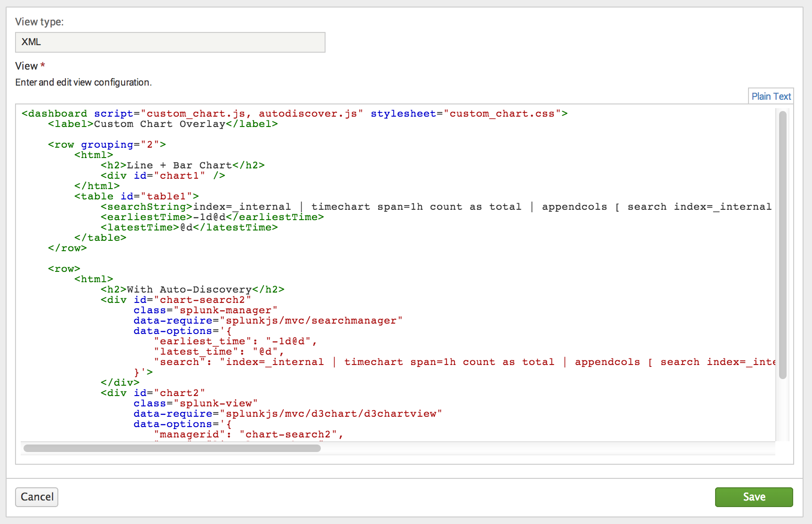Click the Custom Chart Overlay label line
The width and height of the screenshot is (812, 524).
point(162,124)
